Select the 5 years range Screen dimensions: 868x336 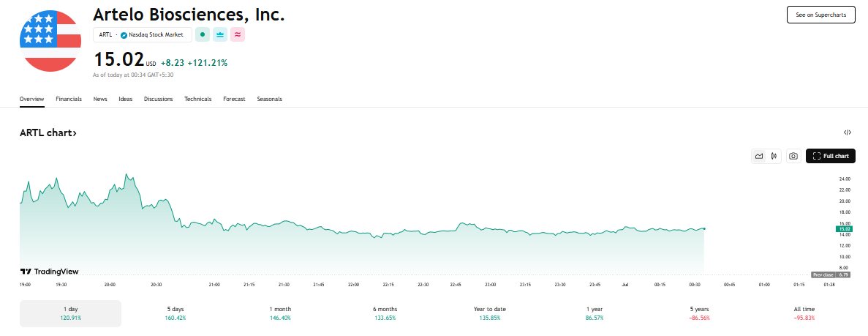pos(699,313)
